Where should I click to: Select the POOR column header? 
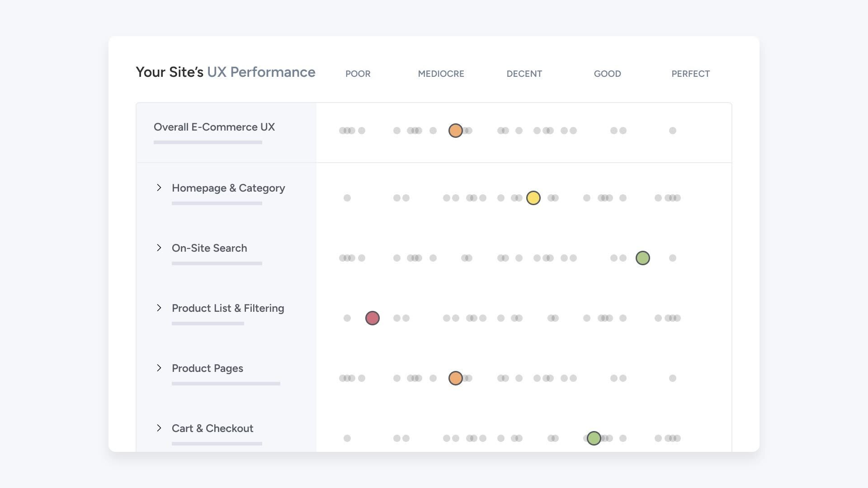[358, 74]
